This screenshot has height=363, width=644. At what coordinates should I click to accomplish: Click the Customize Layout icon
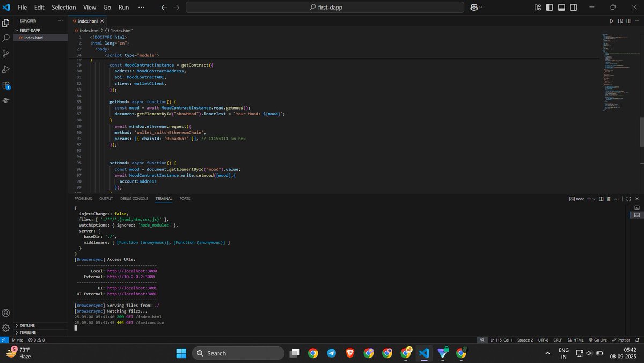pyautogui.click(x=538, y=8)
